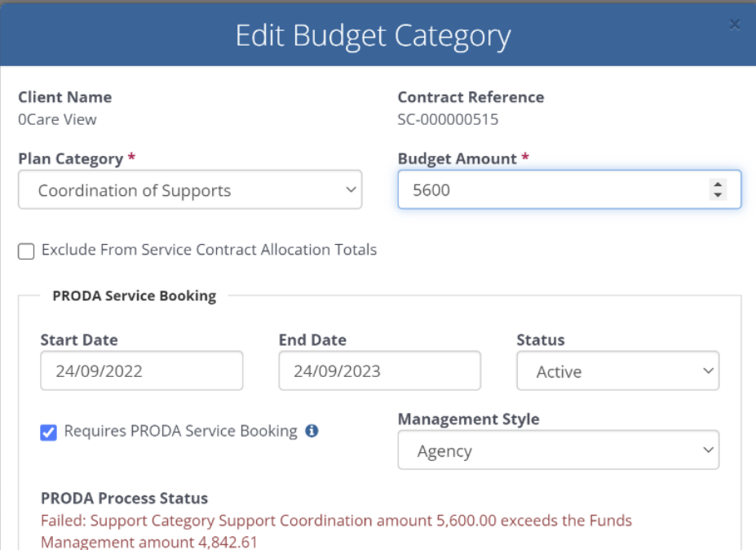This screenshot has width=756, height=550.
Task: Close the Edit Budget Category dialog
Action: 734,24
